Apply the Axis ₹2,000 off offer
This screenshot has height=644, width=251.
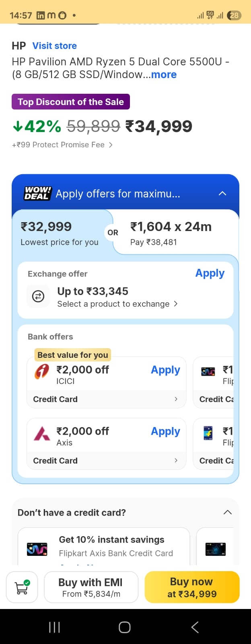pyautogui.click(x=165, y=431)
